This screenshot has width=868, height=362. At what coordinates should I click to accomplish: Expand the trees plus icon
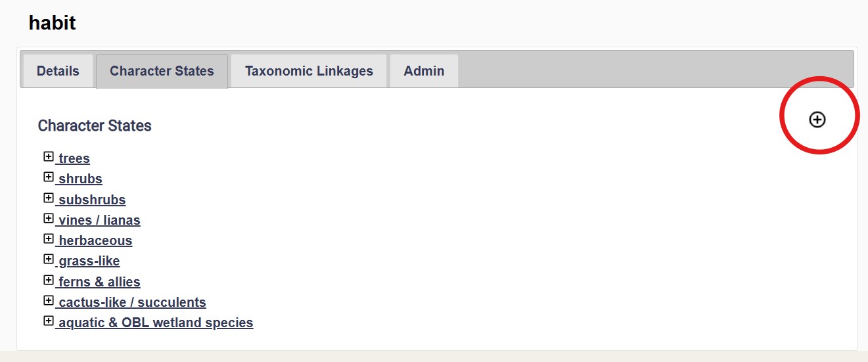[x=48, y=156]
